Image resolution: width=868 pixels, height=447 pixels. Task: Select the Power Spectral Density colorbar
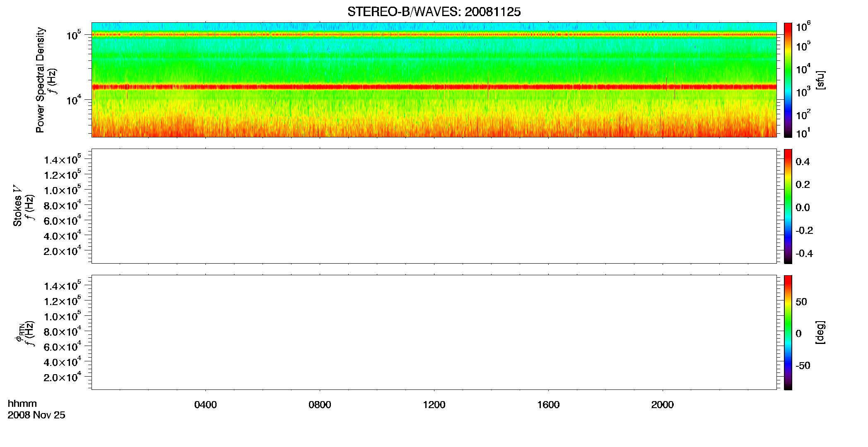click(x=788, y=80)
